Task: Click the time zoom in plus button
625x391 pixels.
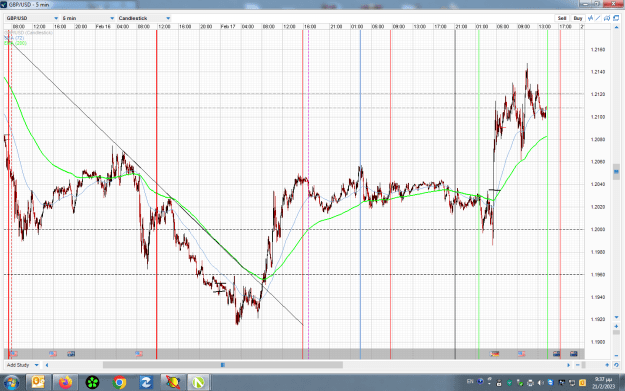Action: [607, 365]
